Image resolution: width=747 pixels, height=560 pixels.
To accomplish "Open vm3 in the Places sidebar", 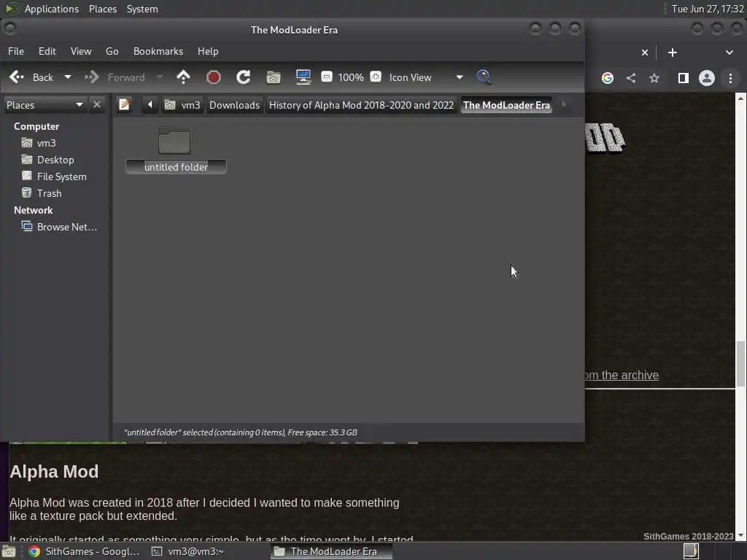I will click(46, 143).
